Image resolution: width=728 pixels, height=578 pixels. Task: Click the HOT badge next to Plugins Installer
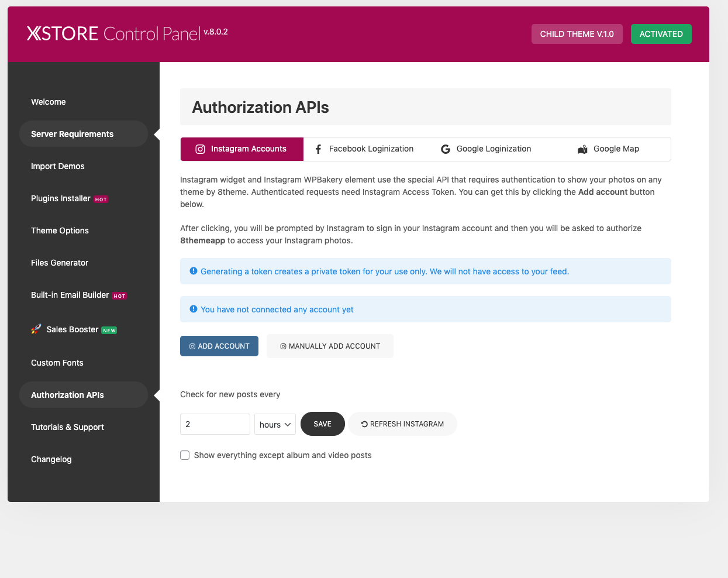click(101, 199)
